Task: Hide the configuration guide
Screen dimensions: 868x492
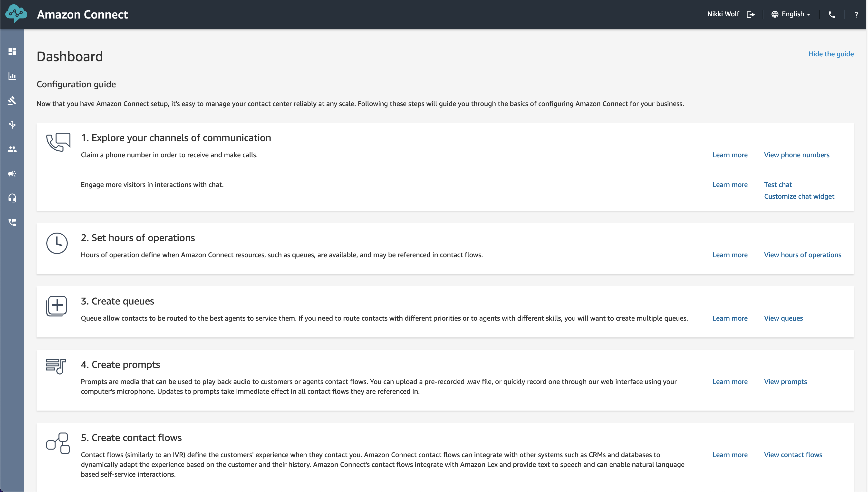Action: coord(831,54)
